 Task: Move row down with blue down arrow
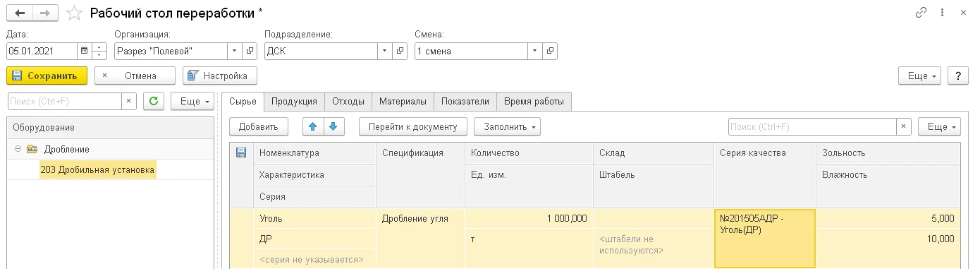[x=333, y=127]
